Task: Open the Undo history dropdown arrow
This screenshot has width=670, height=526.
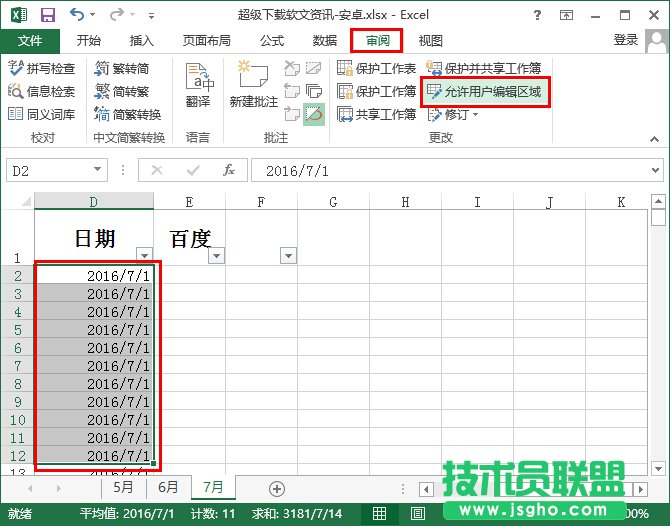Action: (x=93, y=15)
